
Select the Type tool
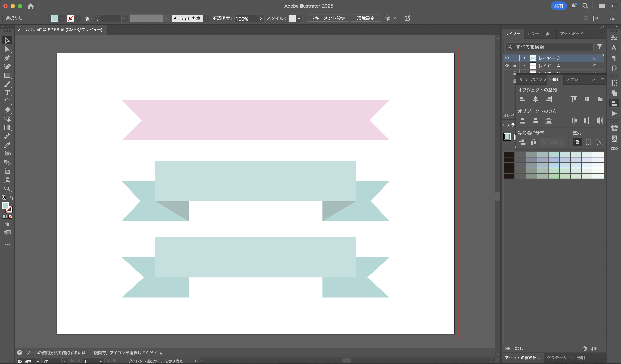7,93
